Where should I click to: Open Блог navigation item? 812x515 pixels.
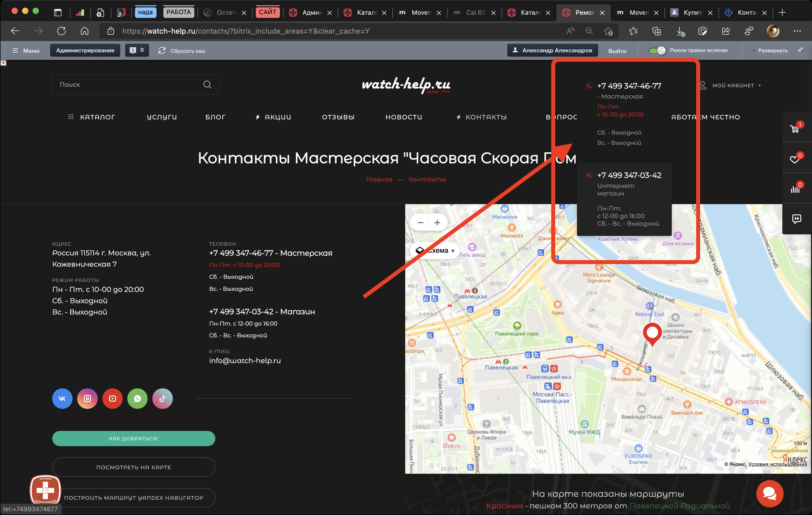[216, 117]
